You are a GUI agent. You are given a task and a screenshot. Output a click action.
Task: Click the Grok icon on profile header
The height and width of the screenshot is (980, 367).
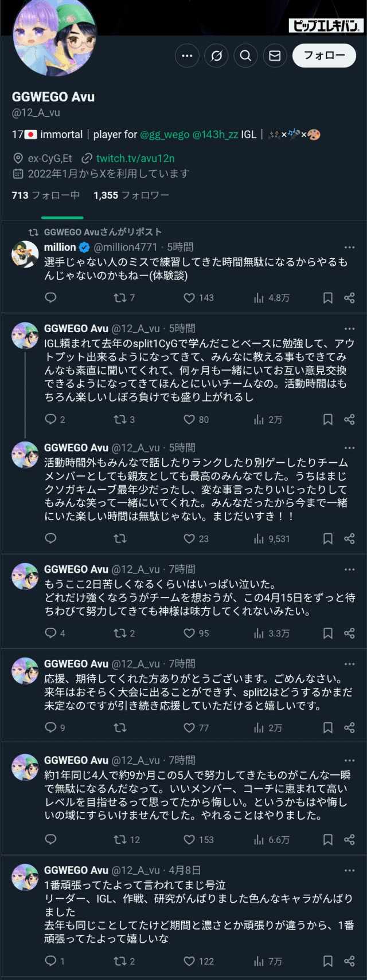216,56
